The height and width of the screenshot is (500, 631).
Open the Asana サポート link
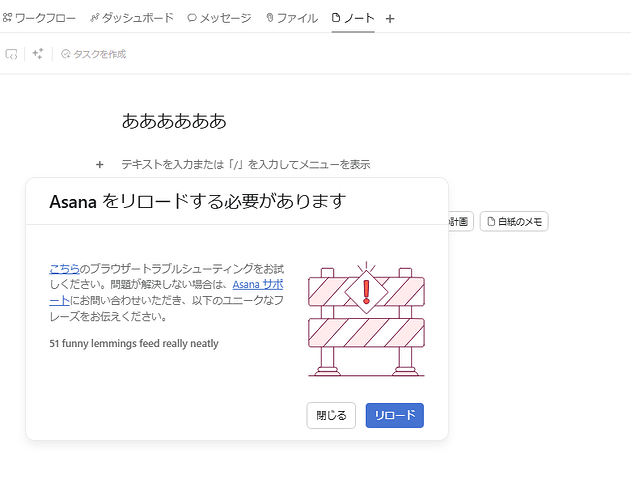coord(258,285)
